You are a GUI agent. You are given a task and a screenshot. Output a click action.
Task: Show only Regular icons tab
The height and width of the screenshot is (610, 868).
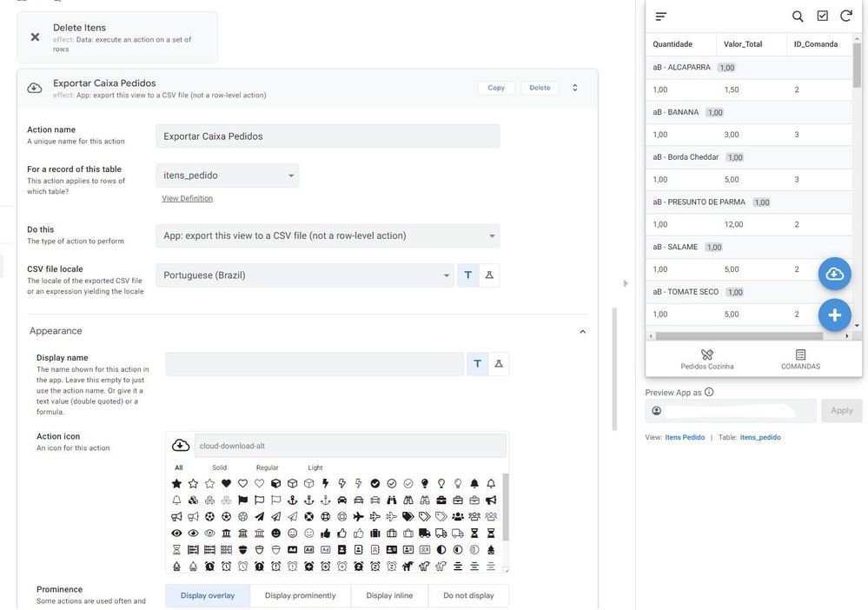coord(268,467)
